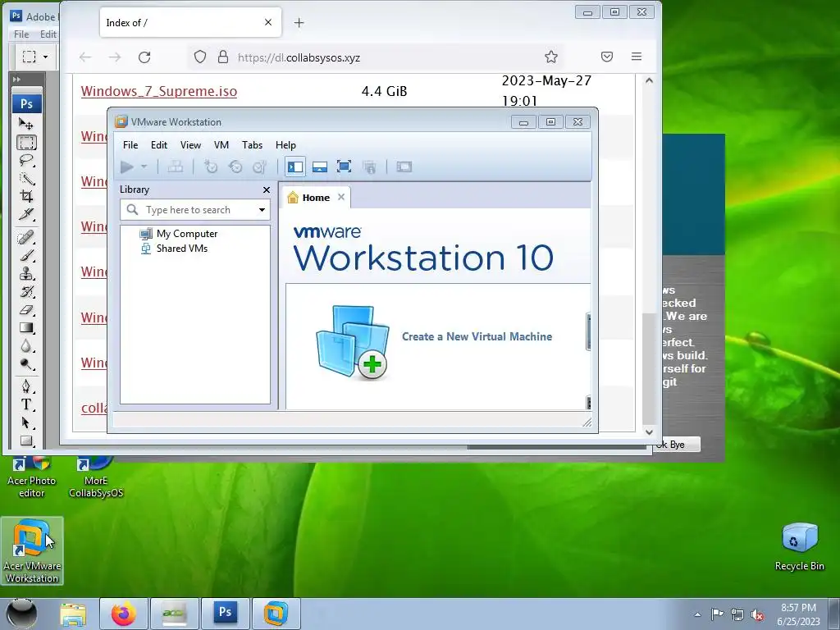Enter full screen mode in VMware toolbar
Viewport: 840px width, 630px height.
point(344,167)
